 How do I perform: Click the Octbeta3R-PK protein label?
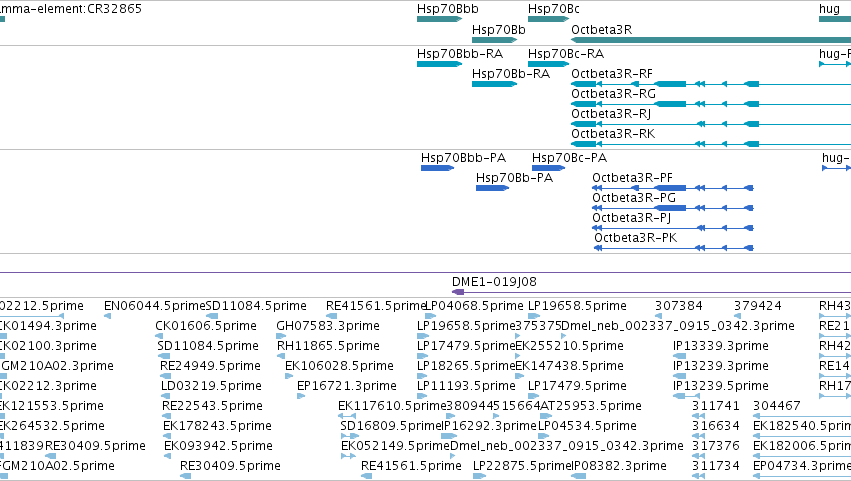point(636,238)
